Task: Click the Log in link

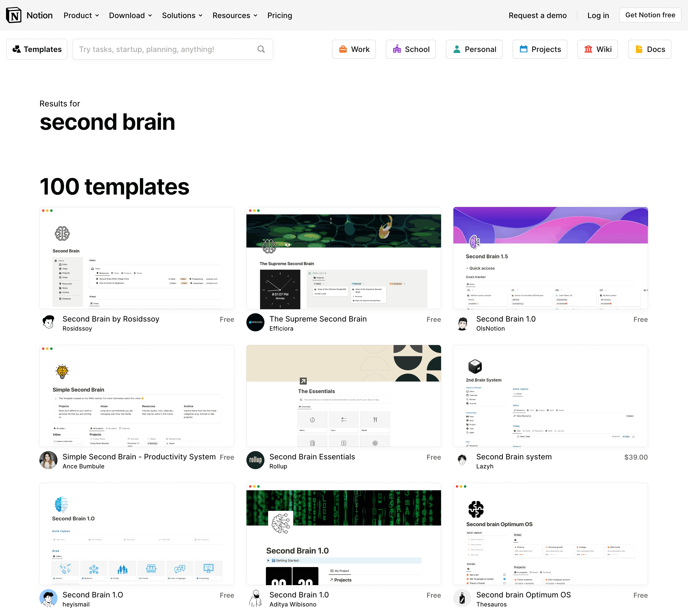Action: (598, 16)
